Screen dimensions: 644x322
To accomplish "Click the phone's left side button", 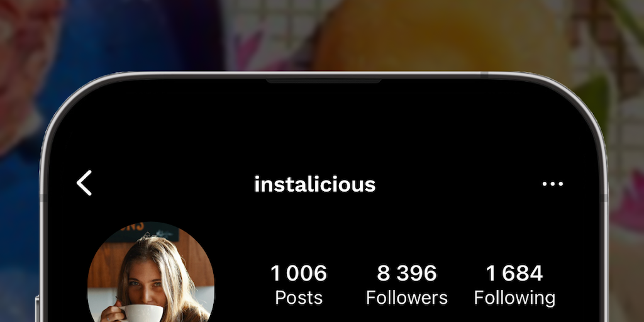I will pos(37,308).
